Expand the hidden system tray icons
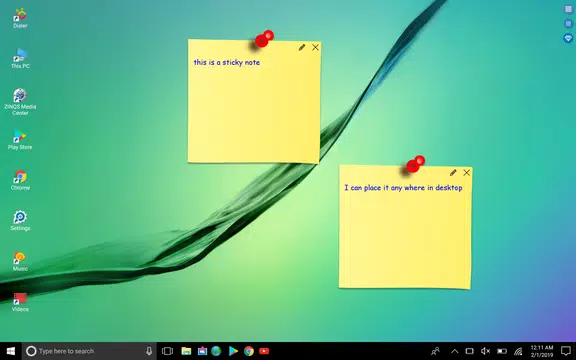Screen dimensions: 576x360 [454, 351]
